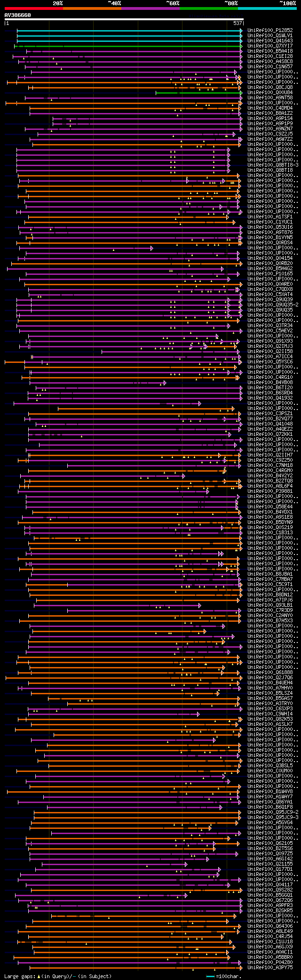
Task: Open hit UniRef100_Q1WLV1
Action: click(270, 35)
